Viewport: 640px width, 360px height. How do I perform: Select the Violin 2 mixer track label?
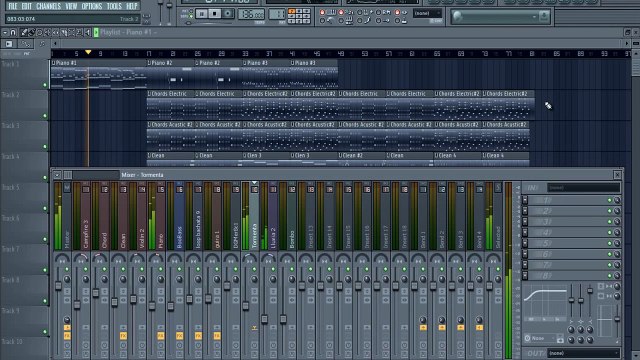pos(142,238)
